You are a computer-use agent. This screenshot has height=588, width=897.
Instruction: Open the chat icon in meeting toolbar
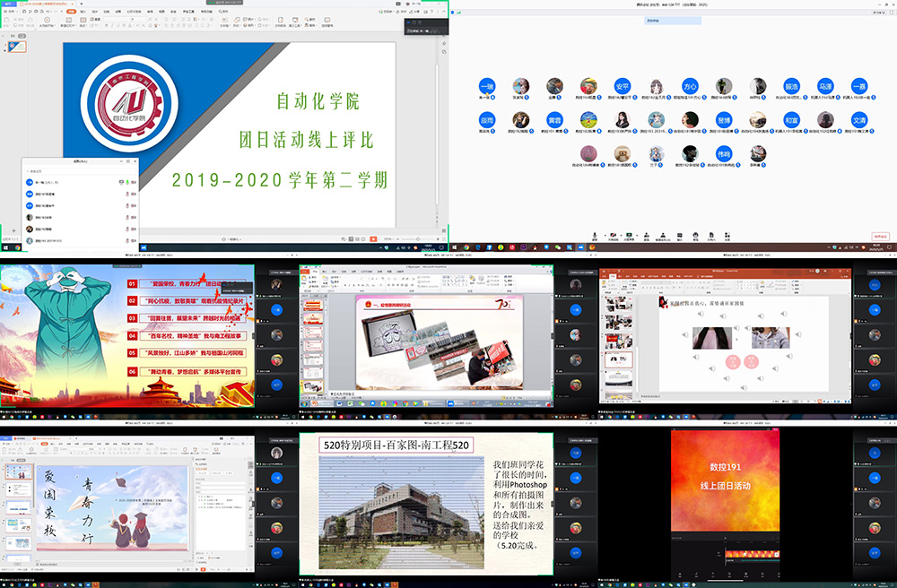click(x=682, y=235)
